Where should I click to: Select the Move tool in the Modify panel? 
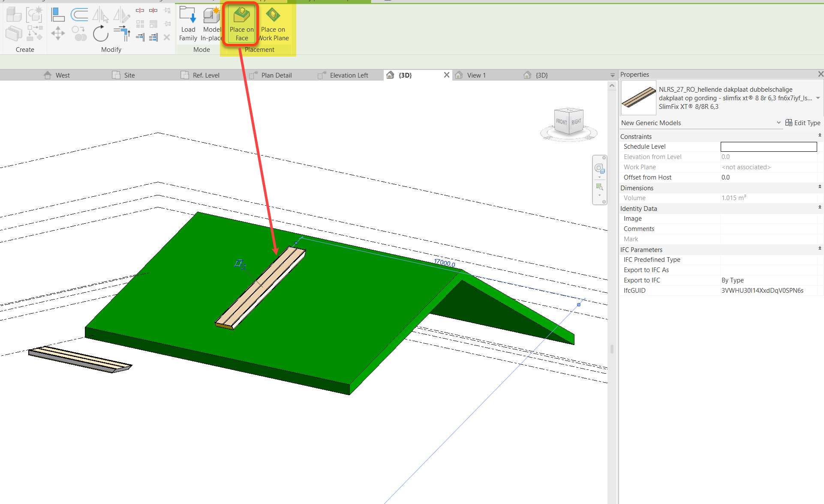(x=58, y=33)
